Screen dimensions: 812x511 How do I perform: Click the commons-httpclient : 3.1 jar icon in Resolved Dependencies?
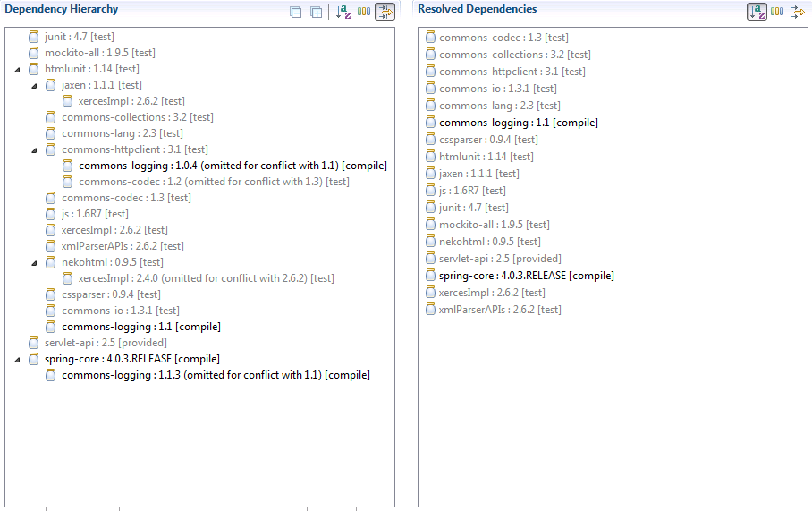click(x=430, y=72)
